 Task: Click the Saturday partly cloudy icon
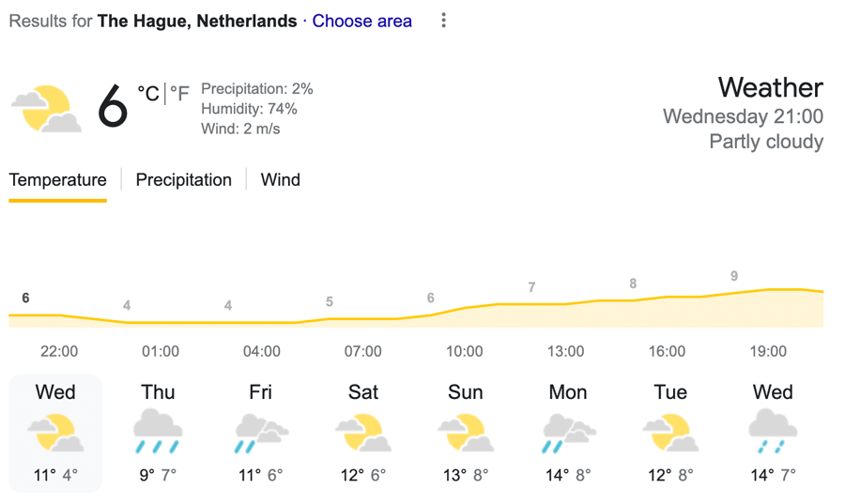click(x=363, y=433)
